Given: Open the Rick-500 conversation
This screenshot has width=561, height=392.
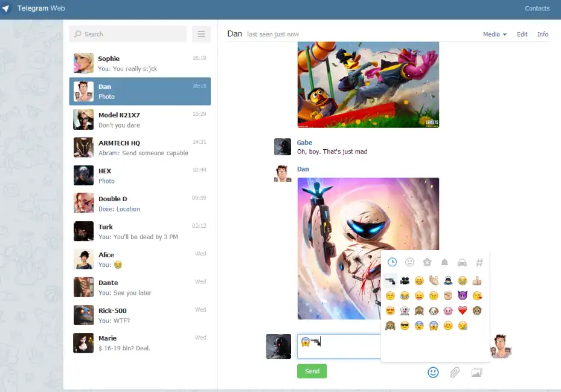Looking at the screenshot, I should pos(140,315).
